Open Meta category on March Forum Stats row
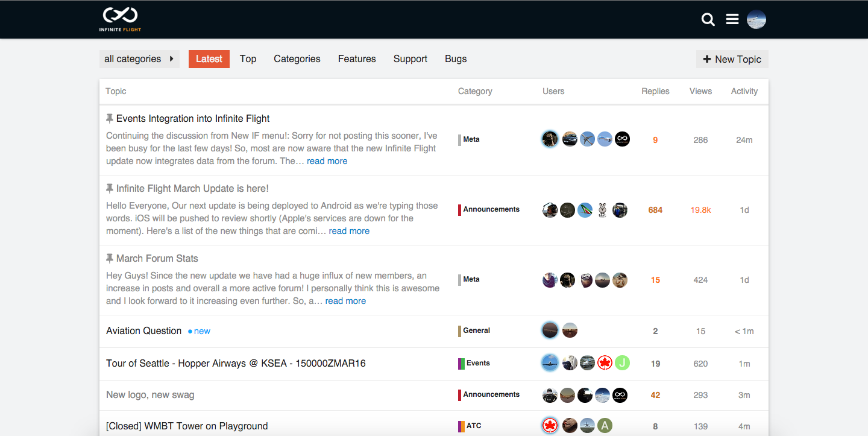The width and height of the screenshot is (868, 436). coord(469,279)
